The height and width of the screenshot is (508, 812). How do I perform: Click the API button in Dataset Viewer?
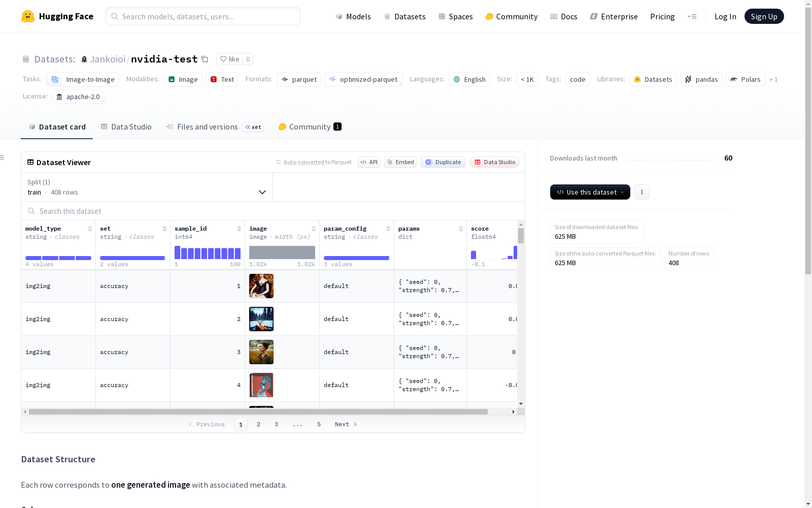[x=369, y=162]
